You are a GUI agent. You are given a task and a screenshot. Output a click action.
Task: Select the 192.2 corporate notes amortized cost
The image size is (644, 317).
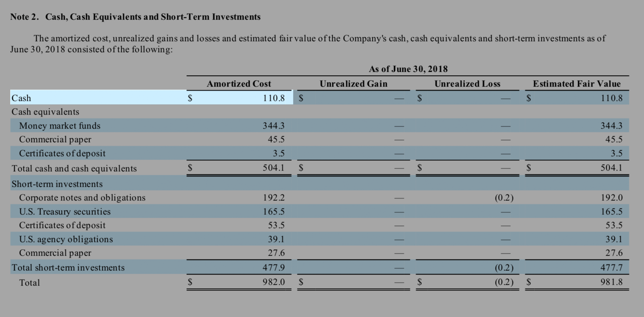point(274,197)
